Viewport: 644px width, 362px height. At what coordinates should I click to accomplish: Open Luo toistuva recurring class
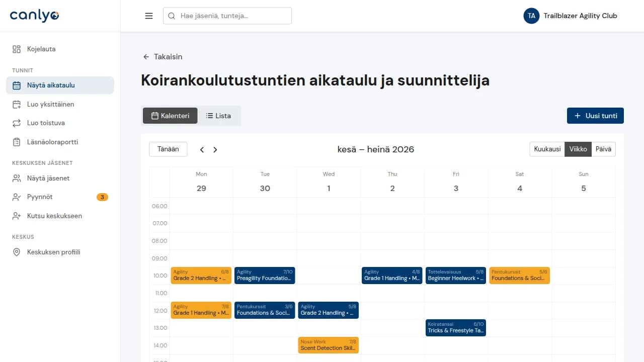pyautogui.click(x=60, y=123)
